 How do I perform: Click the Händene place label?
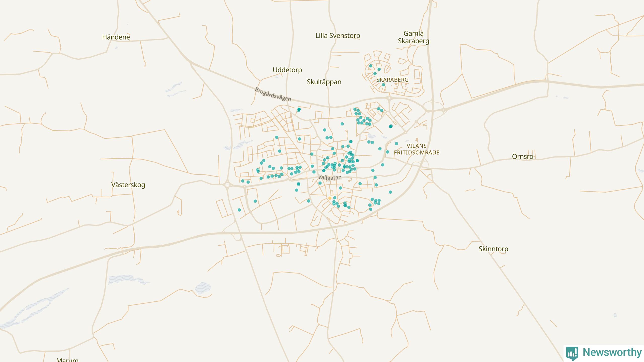tap(116, 37)
